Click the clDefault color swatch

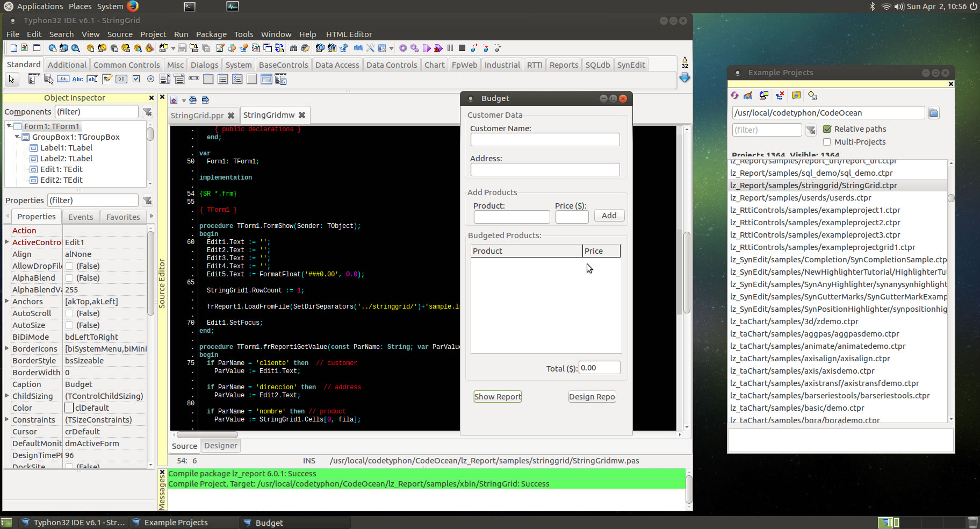(69, 408)
